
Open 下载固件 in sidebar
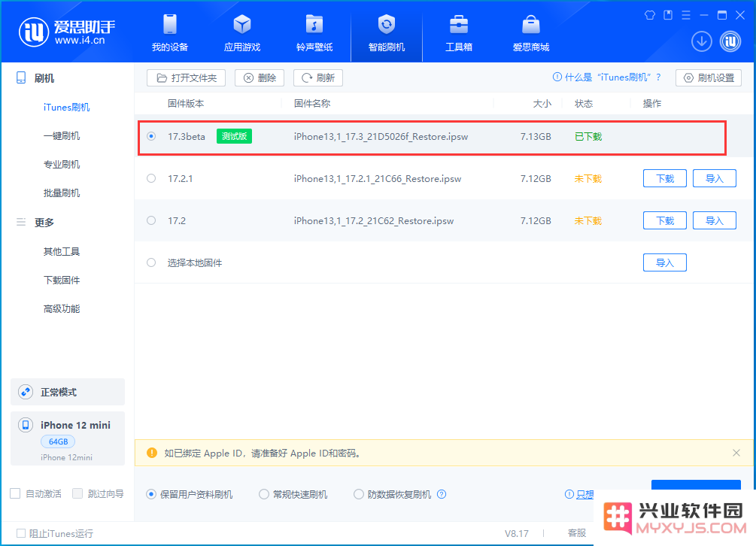click(x=62, y=280)
